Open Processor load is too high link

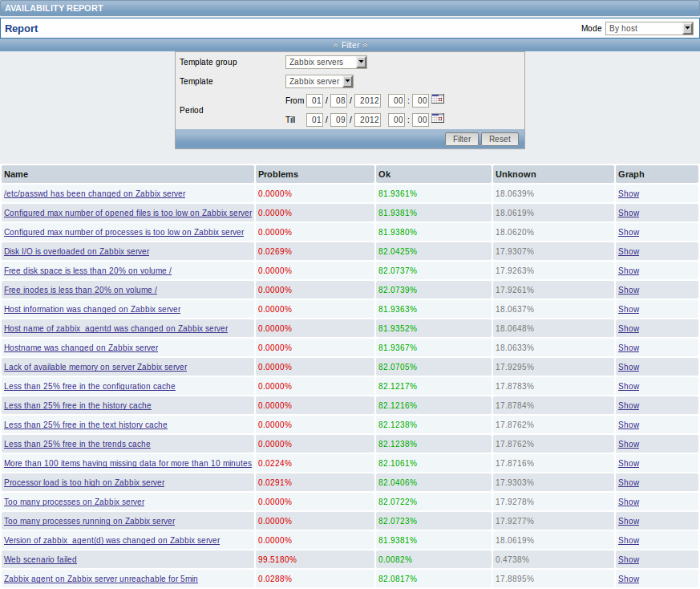(x=84, y=481)
